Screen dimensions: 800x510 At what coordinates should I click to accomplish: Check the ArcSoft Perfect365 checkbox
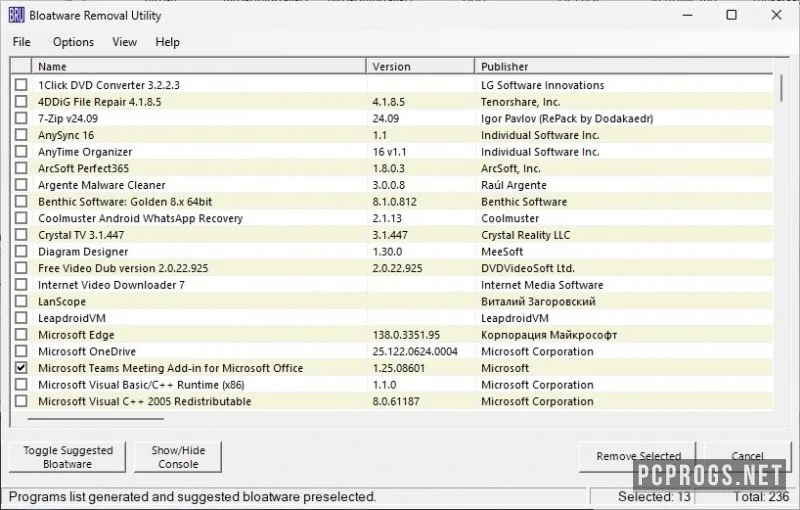point(21,168)
